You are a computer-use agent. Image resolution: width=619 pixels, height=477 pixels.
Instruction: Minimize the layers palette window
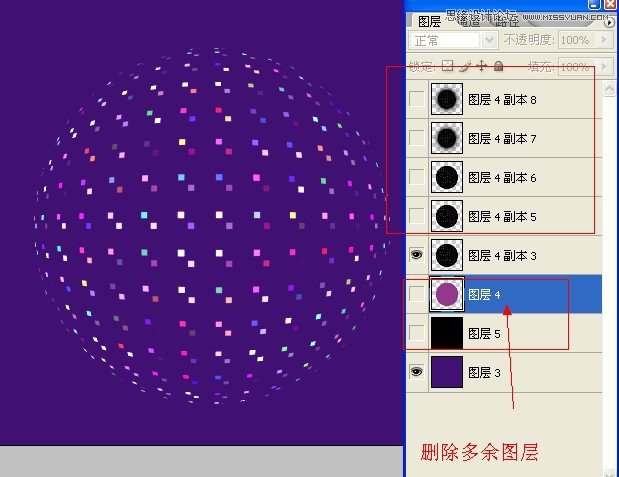coord(594,4)
